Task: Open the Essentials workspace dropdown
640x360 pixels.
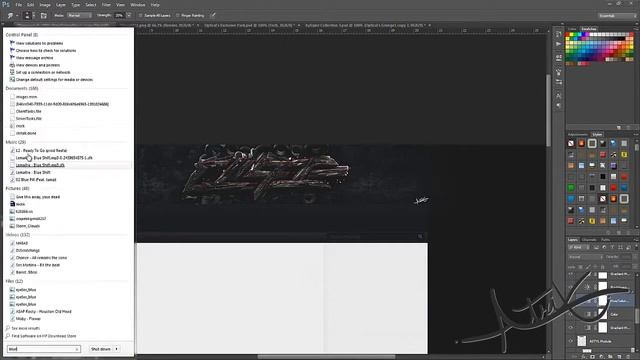Action: 617,16
